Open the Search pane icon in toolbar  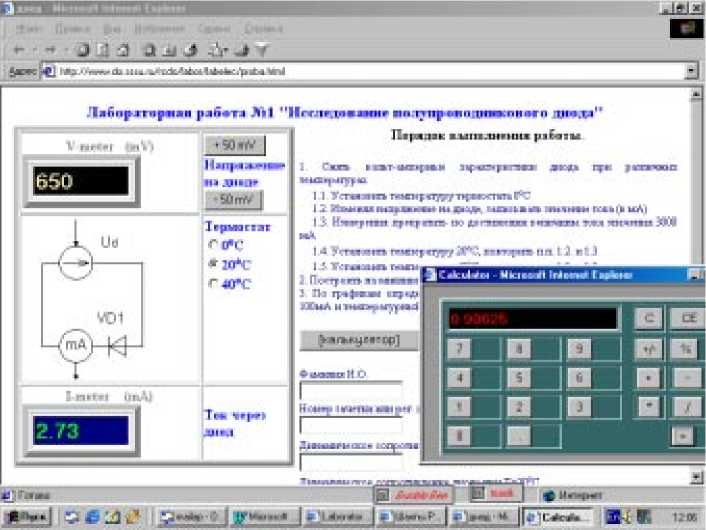pyautogui.click(x=149, y=50)
